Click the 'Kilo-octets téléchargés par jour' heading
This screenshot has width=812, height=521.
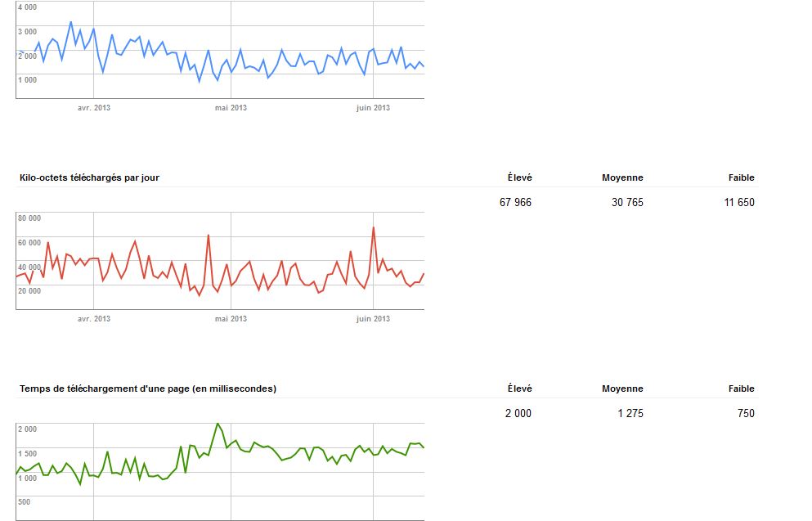89,177
